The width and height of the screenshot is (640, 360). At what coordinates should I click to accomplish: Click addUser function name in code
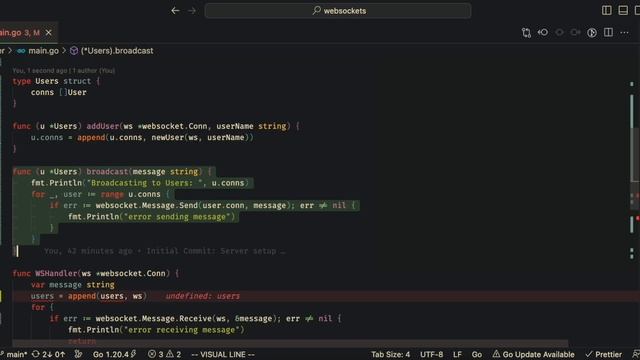[102, 126]
